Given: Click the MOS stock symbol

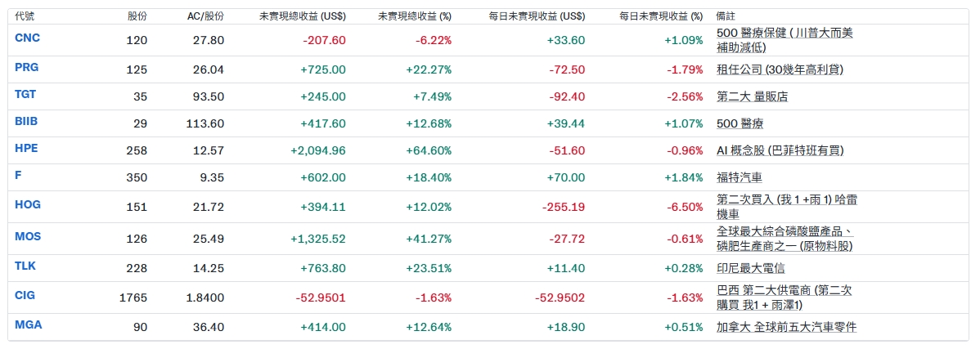Looking at the screenshot, I should (28, 236).
